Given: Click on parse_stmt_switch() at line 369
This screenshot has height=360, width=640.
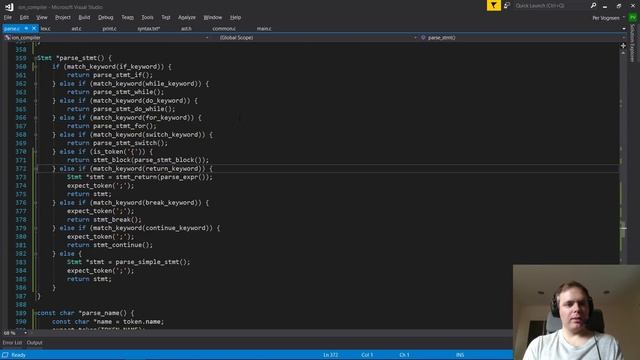Looking at the screenshot, I should tap(130, 143).
